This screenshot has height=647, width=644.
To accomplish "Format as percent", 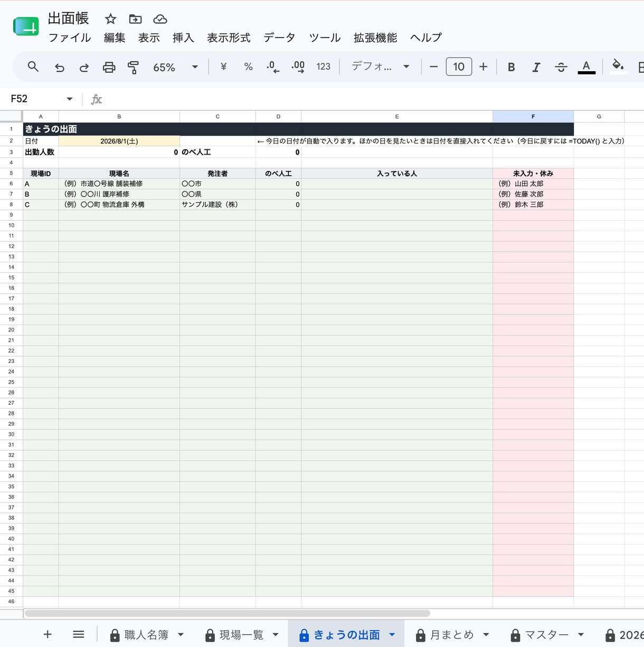I will pyautogui.click(x=248, y=66).
